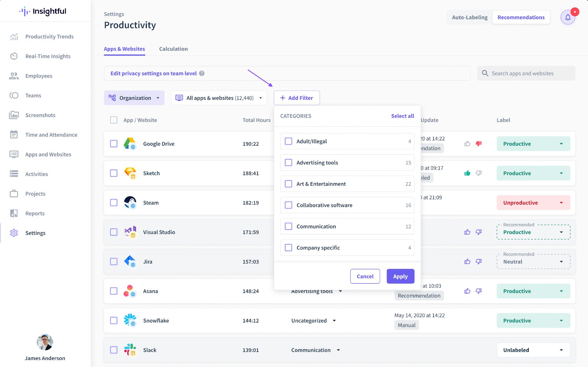
Task: Cancel the categories filter popup
Action: pyautogui.click(x=365, y=276)
